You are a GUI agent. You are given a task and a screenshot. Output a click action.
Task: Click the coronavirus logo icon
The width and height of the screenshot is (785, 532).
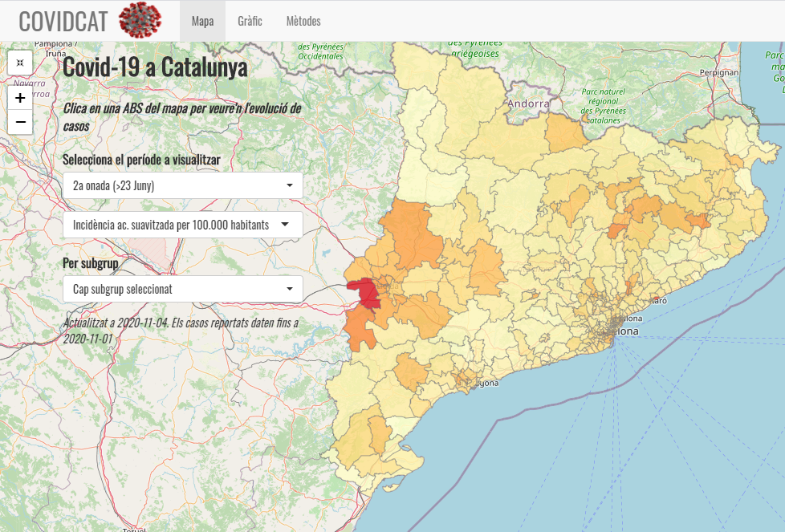click(140, 20)
